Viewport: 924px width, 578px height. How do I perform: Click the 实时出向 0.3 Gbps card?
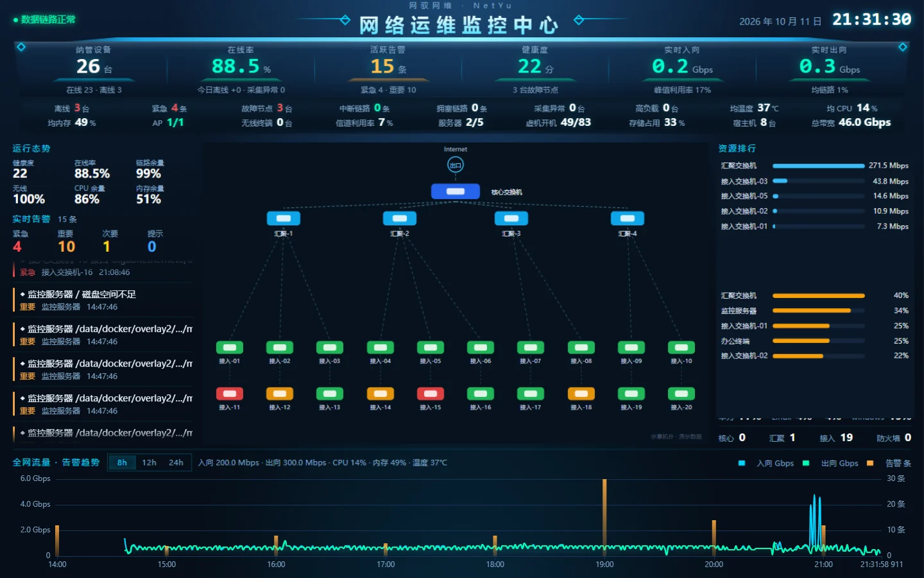829,70
